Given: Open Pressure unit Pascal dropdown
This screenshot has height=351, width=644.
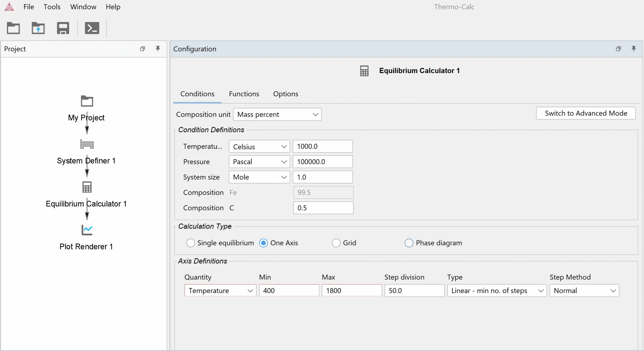Looking at the screenshot, I should pos(259,162).
